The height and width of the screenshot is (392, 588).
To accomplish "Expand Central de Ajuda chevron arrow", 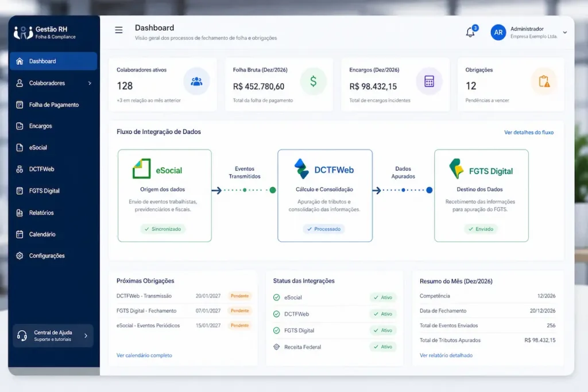I will point(86,335).
